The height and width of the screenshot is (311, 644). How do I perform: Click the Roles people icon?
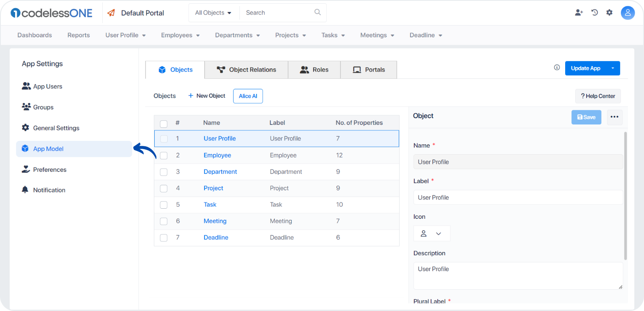click(304, 70)
